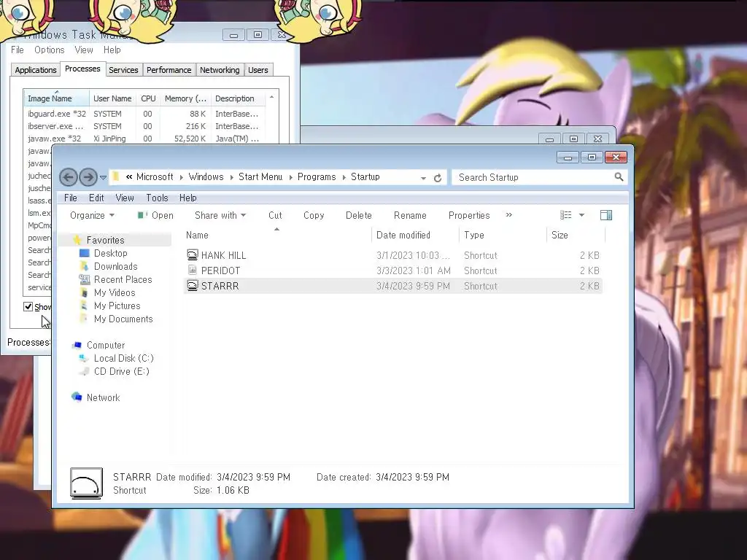Toggle Show processes checkbox in Task Manager

pyautogui.click(x=28, y=307)
